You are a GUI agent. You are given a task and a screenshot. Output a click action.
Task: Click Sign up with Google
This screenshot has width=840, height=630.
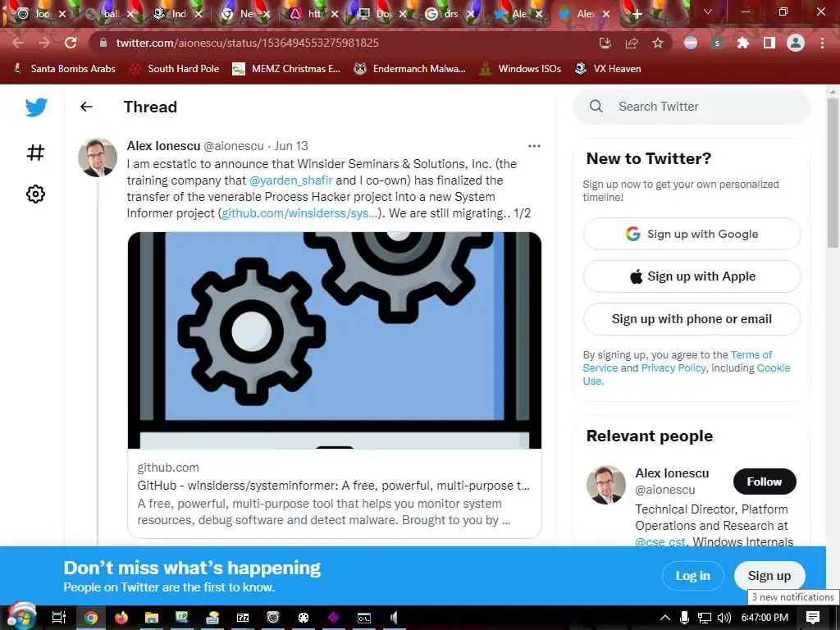click(692, 234)
